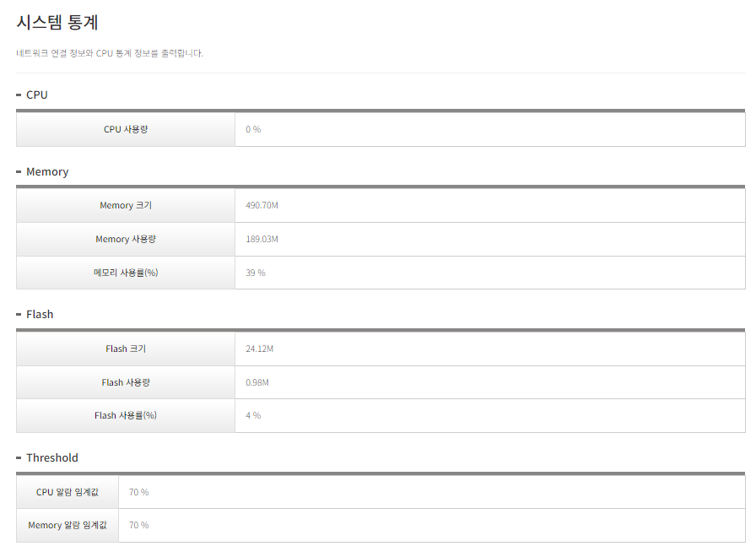Image resolution: width=756 pixels, height=557 pixels.
Task: Click the 시스템 통계 page title
Action: [x=57, y=23]
